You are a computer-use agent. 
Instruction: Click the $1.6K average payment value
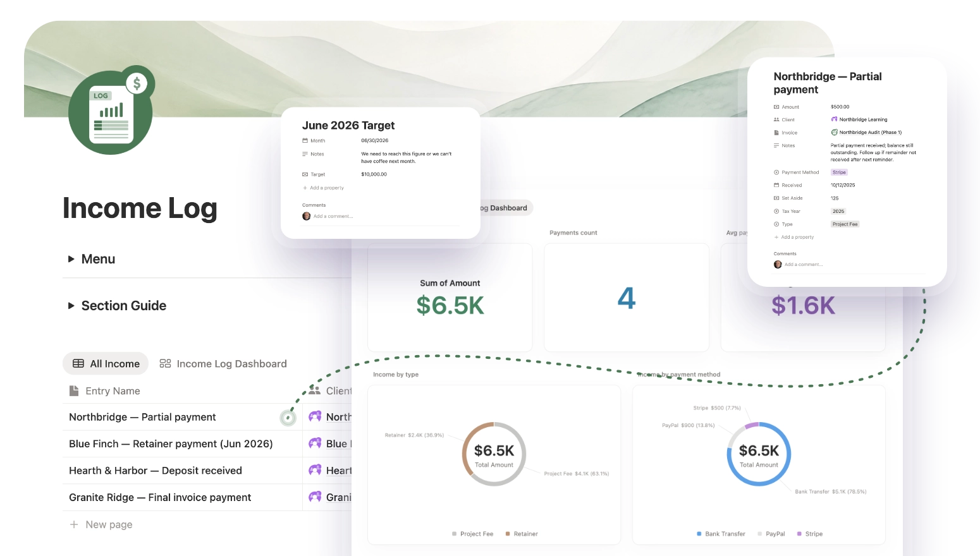tap(804, 306)
